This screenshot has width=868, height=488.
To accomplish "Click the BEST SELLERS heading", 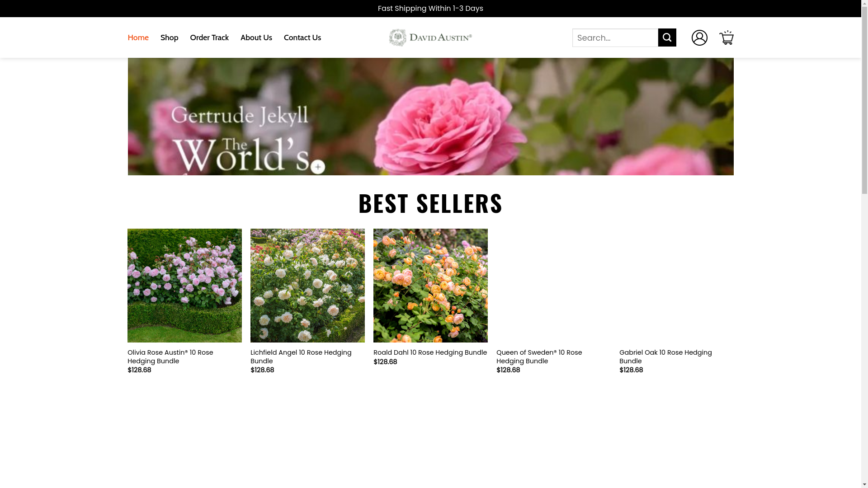I will pyautogui.click(x=430, y=202).
